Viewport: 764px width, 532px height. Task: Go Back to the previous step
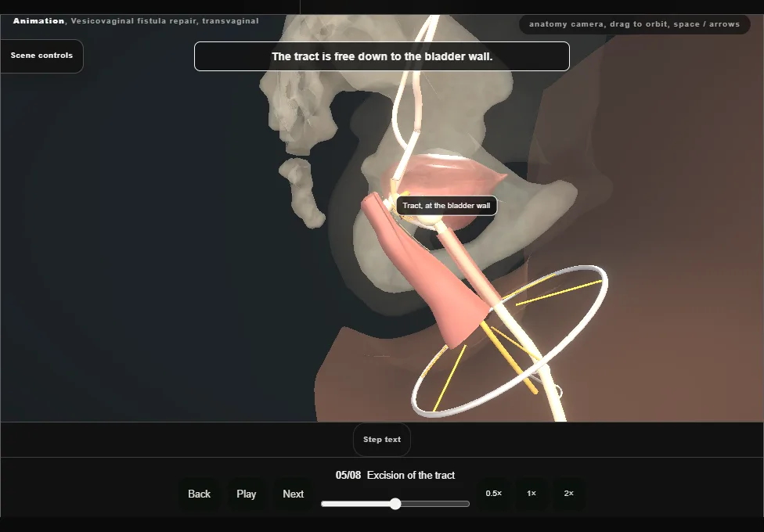point(200,494)
